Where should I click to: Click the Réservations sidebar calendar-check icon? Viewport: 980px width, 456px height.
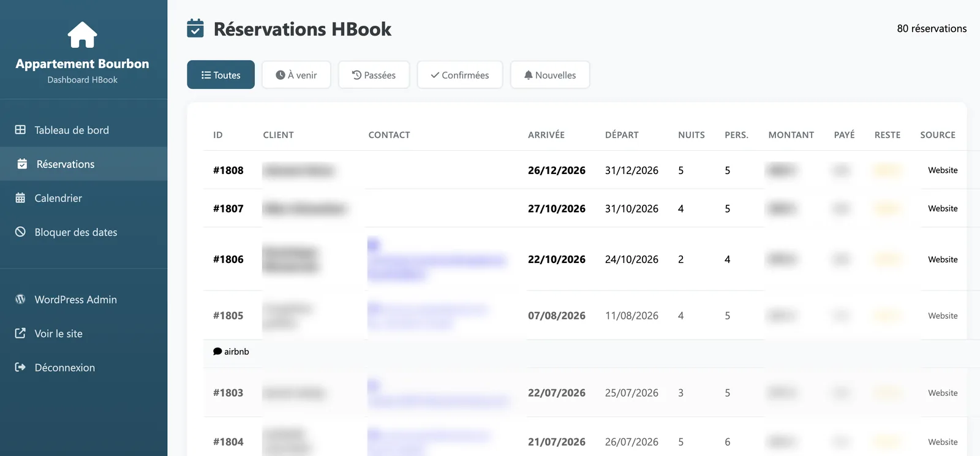click(22, 164)
